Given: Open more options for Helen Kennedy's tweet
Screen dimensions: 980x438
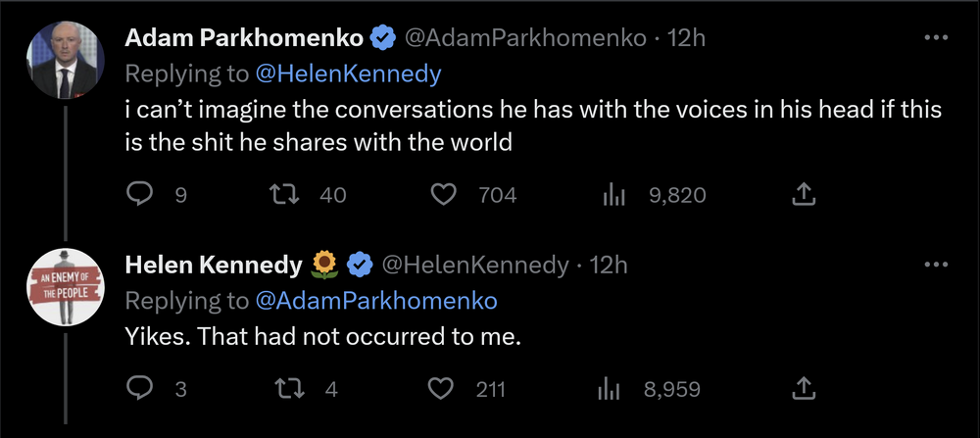Looking at the screenshot, I should coord(937,265).
